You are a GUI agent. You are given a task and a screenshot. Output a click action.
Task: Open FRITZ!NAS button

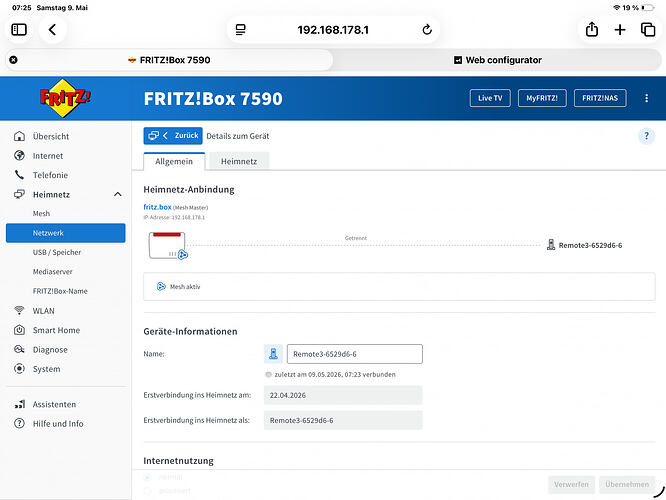[600, 98]
